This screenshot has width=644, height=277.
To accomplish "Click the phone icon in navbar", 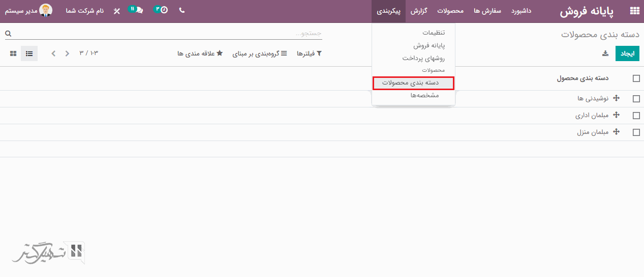I will click(182, 10).
